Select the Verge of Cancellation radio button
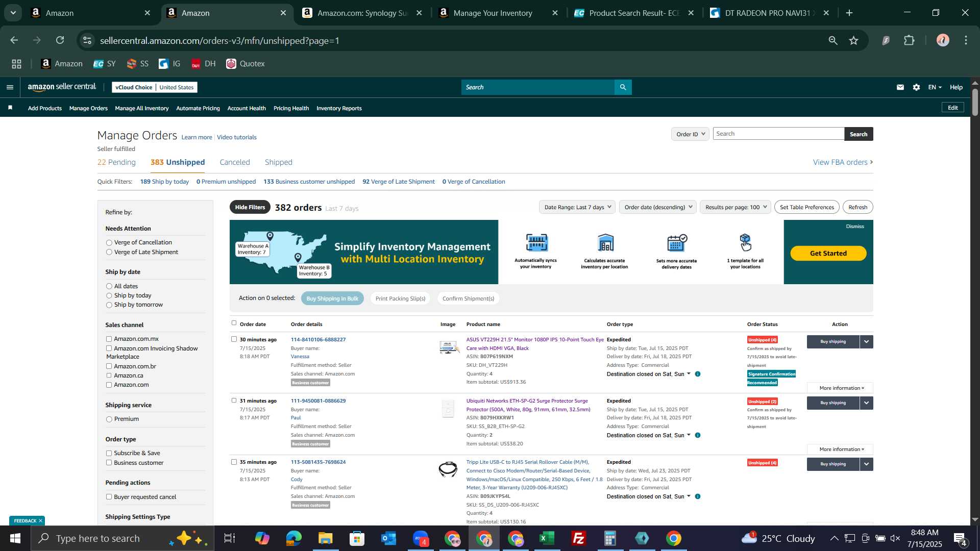Image resolution: width=980 pixels, height=551 pixels. tap(109, 243)
